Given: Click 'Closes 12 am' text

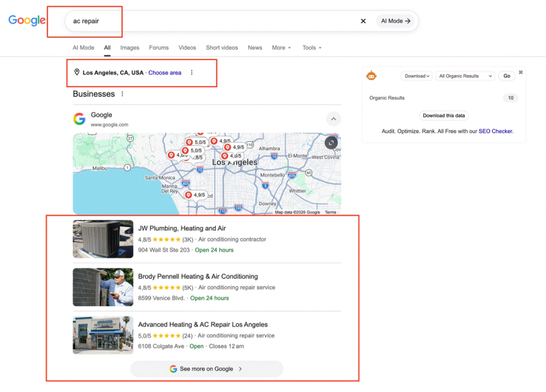Looking at the screenshot, I should pyautogui.click(x=227, y=346).
